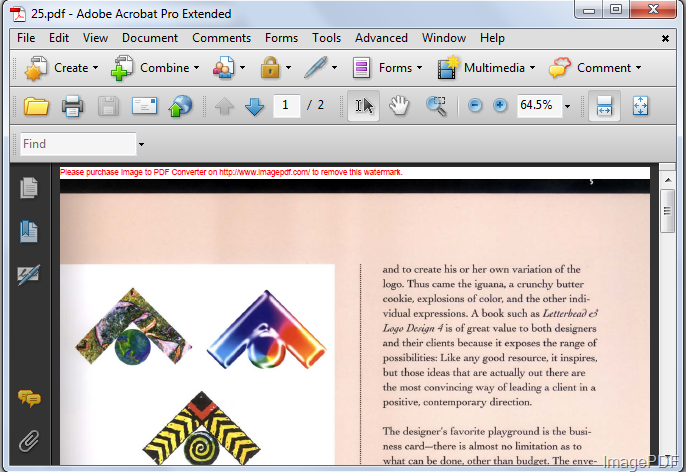
Task: Open the Signatures panel in sidebar
Action: point(29,275)
